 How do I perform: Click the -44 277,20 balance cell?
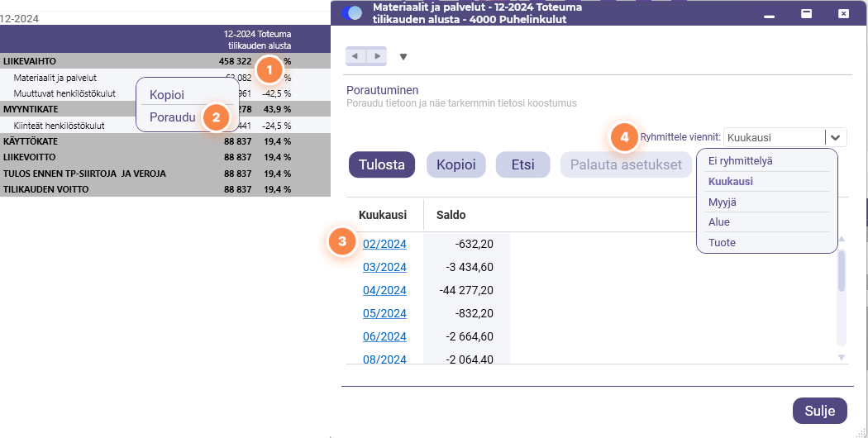click(467, 290)
